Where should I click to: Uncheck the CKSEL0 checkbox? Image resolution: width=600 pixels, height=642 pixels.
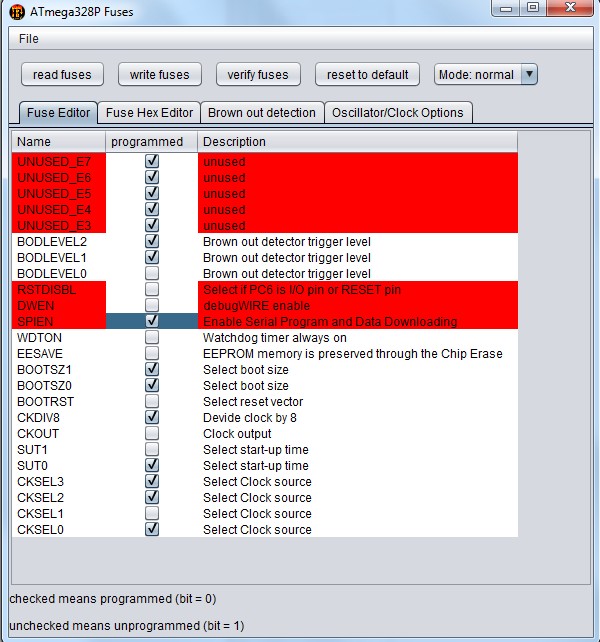152,529
